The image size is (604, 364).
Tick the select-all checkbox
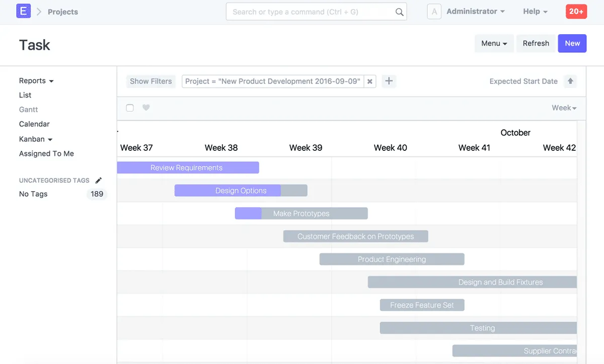130,108
